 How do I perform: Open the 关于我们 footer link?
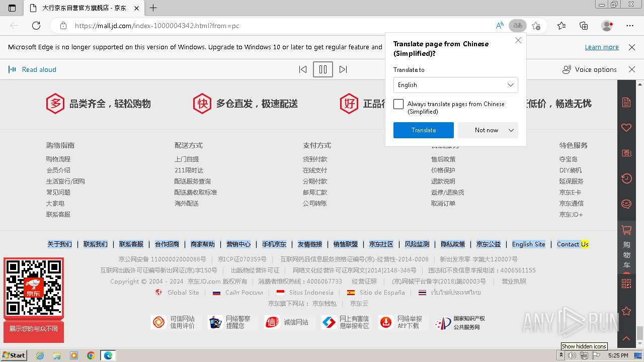pyautogui.click(x=60, y=244)
